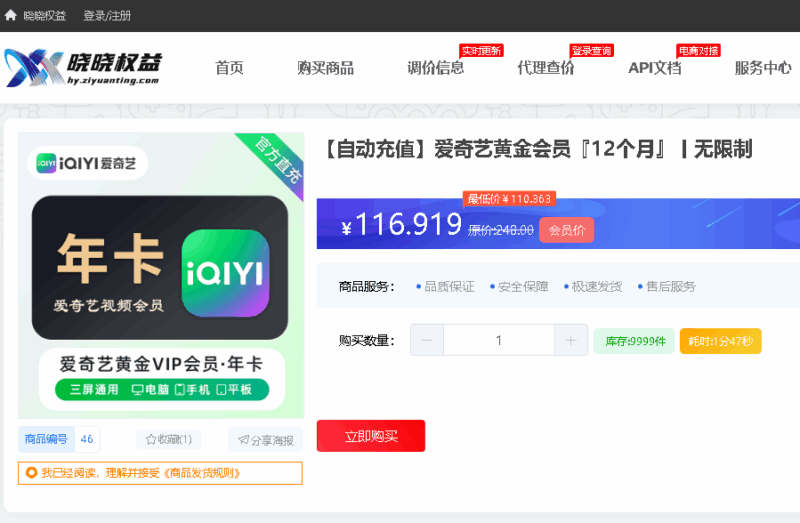Click the 晓晓权益 site logo

(83, 67)
